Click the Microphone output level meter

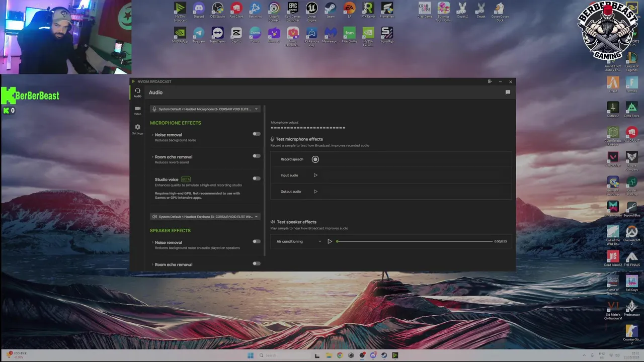click(x=308, y=128)
